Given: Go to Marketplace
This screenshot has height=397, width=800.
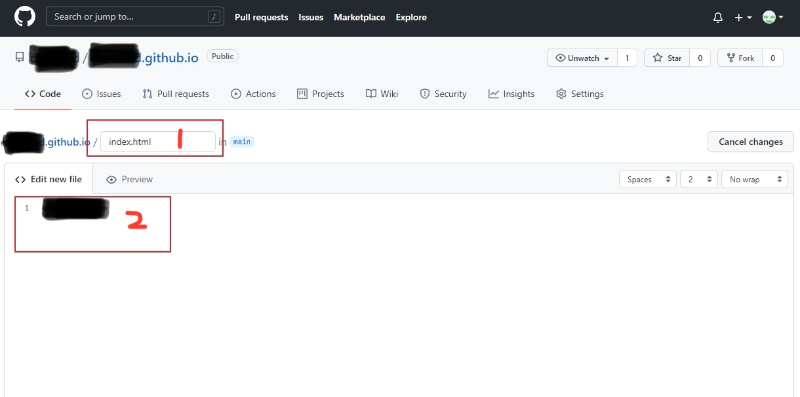Looking at the screenshot, I should pyautogui.click(x=359, y=17).
